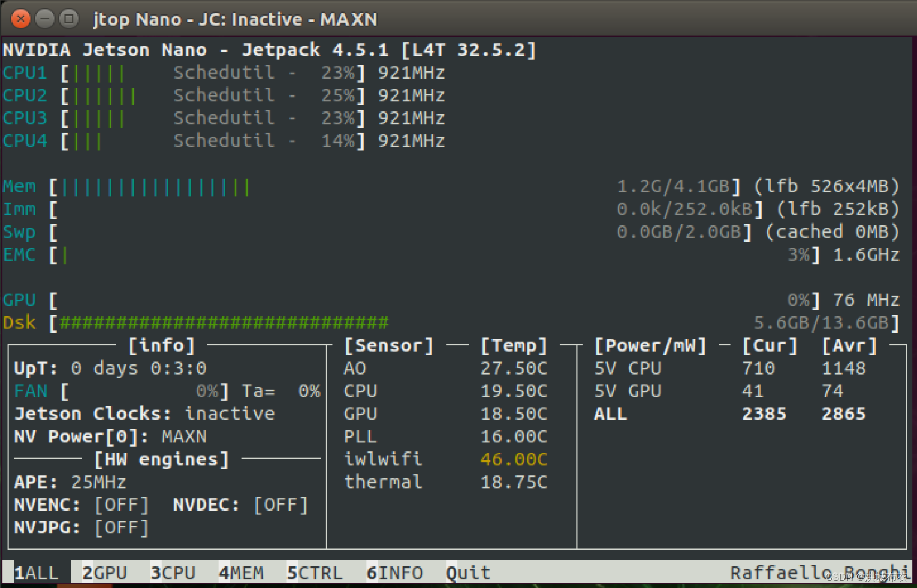The width and height of the screenshot is (917, 588).
Task: Click the GPU 76 MHz value
Action: click(x=867, y=300)
